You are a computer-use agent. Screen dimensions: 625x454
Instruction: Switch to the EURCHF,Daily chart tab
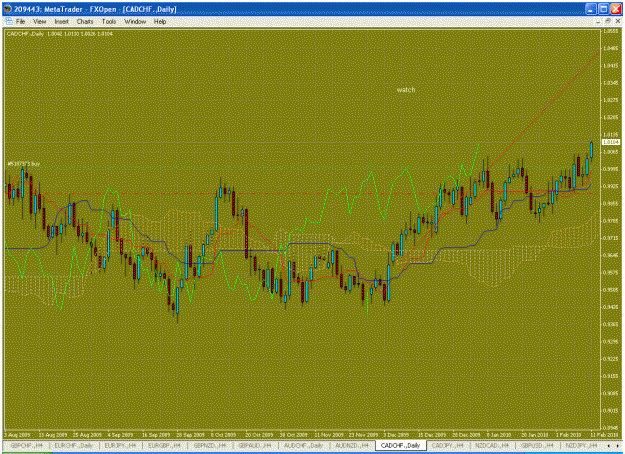click(74, 445)
